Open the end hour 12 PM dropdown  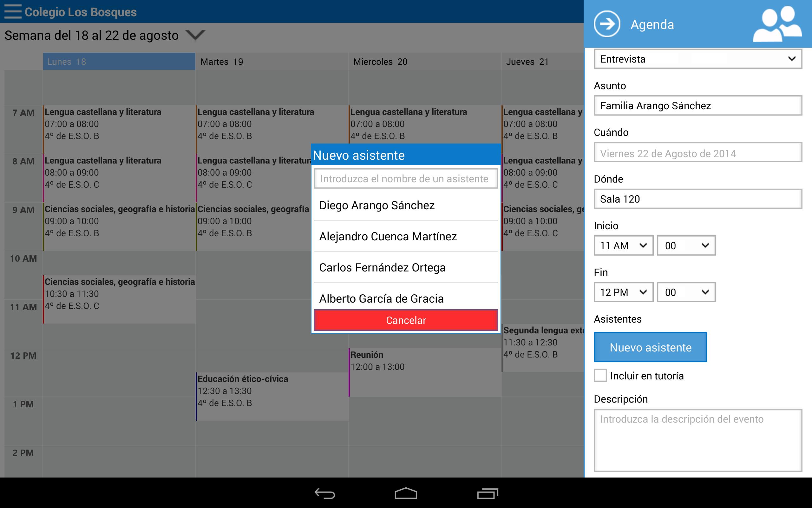click(x=623, y=292)
